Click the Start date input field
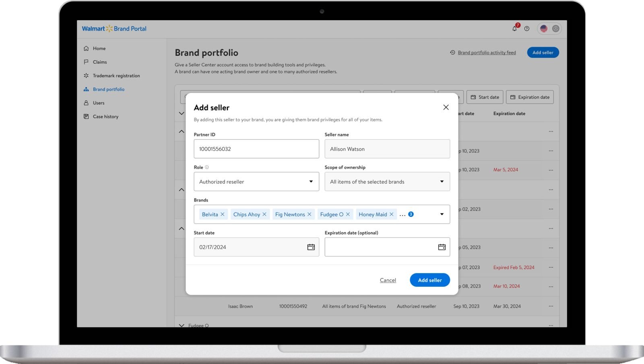Screen dimensions: 644x364 click(x=256, y=247)
